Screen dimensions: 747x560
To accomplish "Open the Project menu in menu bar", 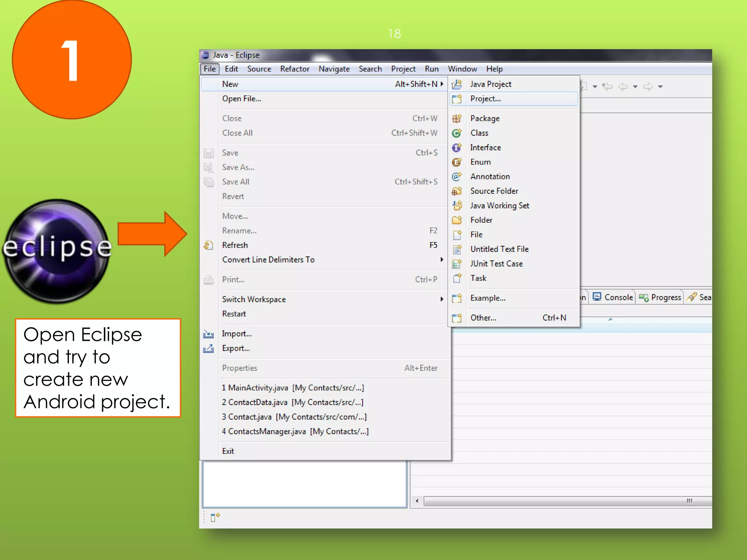I will pos(403,69).
